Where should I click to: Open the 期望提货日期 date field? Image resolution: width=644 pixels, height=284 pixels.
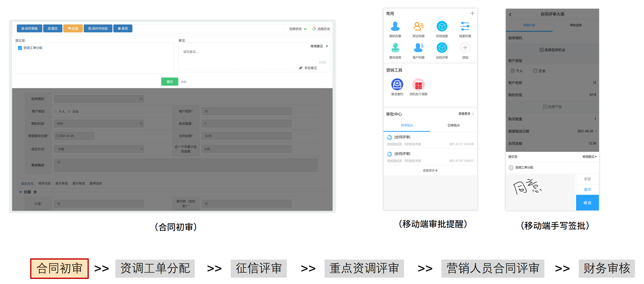[x=74, y=136]
